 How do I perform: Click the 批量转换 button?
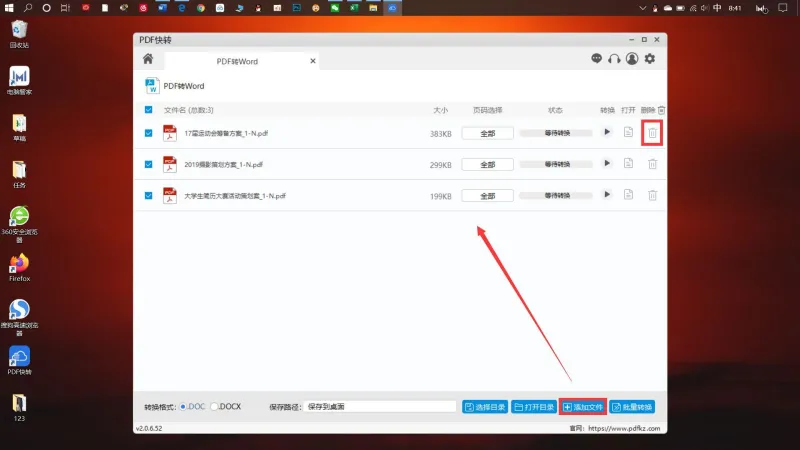click(x=632, y=407)
